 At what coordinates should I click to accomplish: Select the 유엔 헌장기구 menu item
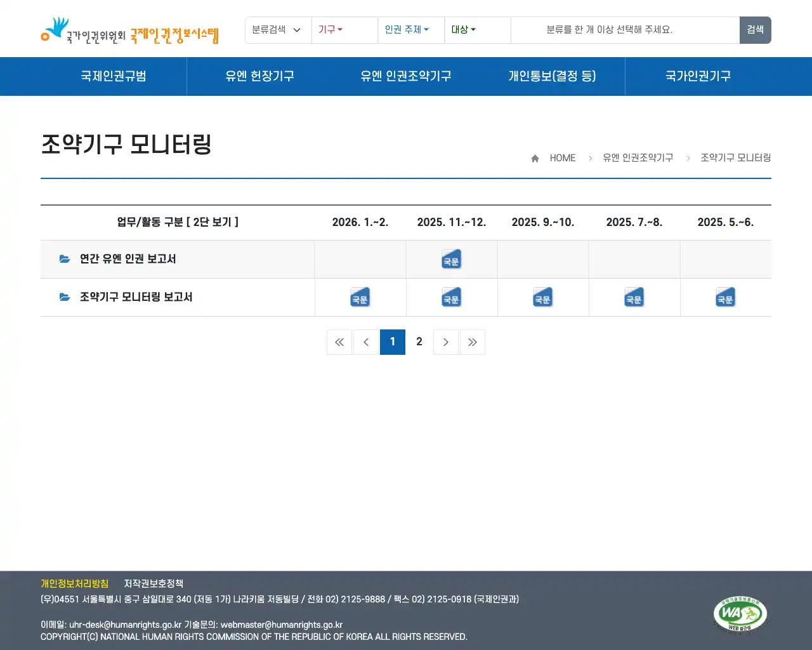pos(260,76)
